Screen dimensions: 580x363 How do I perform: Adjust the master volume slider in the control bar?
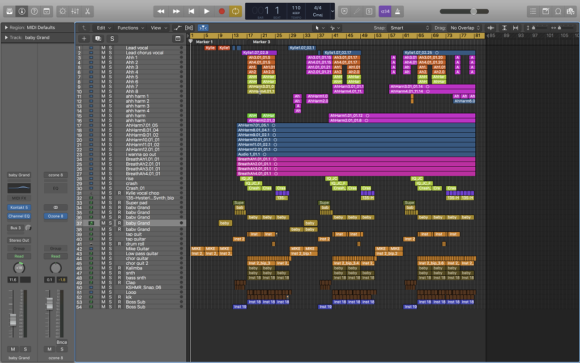(x=464, y=11)
